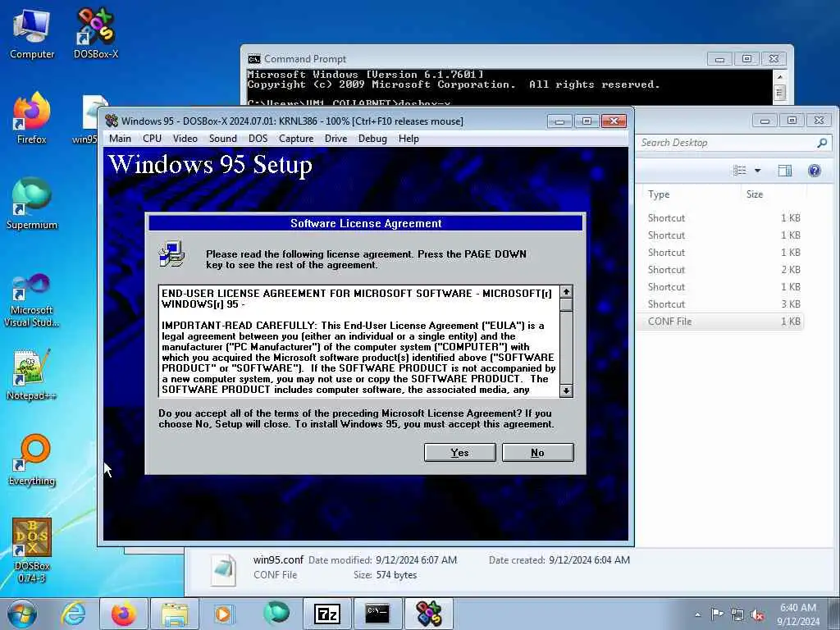The width and height of the screenshot is (840, 630).
Task: Open the Video menu in DOSBox-X
Action: [185, 138]
